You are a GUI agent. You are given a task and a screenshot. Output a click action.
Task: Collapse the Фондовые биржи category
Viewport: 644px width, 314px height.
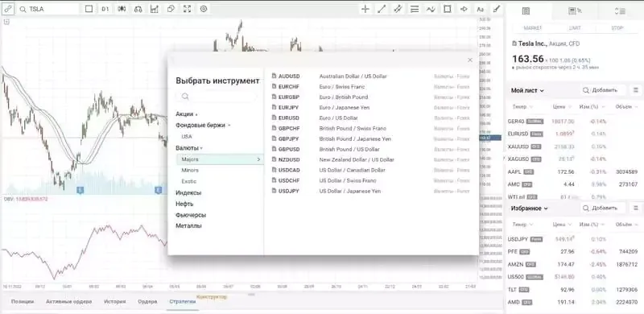tap(203, 126)
